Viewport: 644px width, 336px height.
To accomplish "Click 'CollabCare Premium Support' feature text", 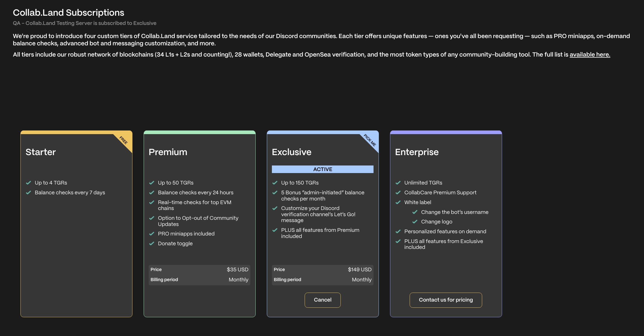I will pyautogui.click(x=440, y=193).
